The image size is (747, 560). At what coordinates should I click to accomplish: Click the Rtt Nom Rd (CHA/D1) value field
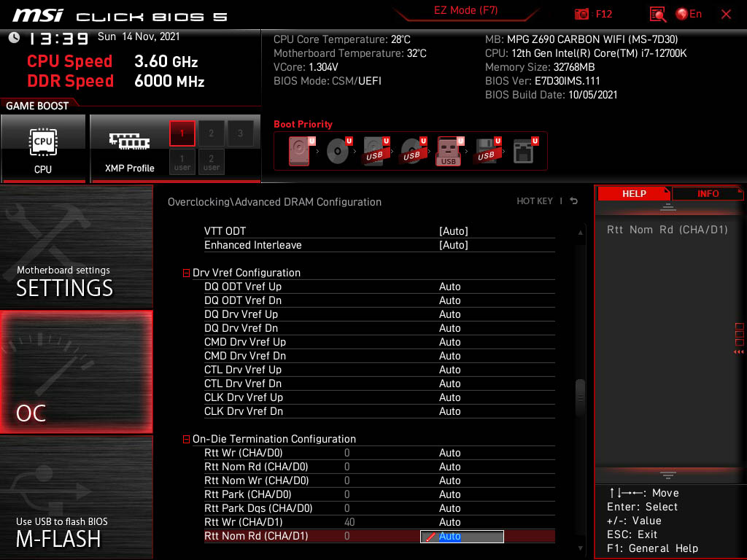462,536
